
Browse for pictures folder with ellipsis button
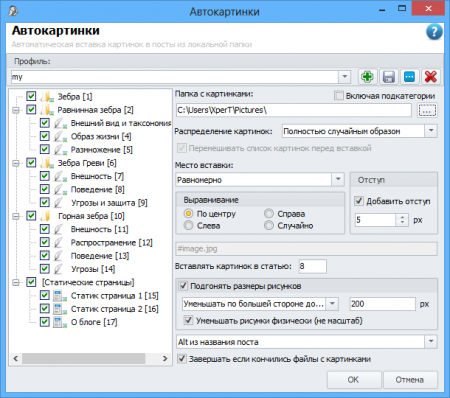click(x=427, y=110)
